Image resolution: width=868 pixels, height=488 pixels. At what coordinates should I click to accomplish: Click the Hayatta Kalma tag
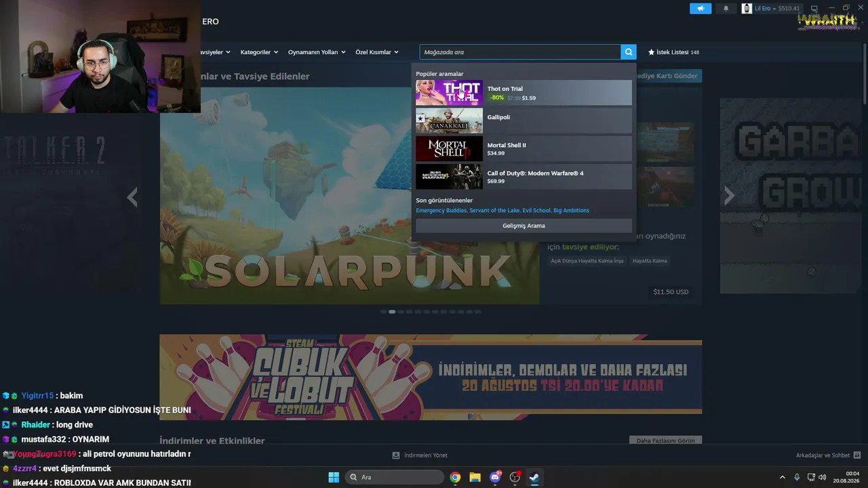point(650,261)
